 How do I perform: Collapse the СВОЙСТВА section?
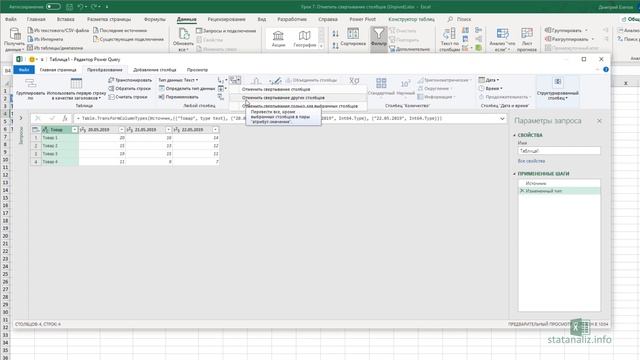pyautogui.click(x=515, y=135)
